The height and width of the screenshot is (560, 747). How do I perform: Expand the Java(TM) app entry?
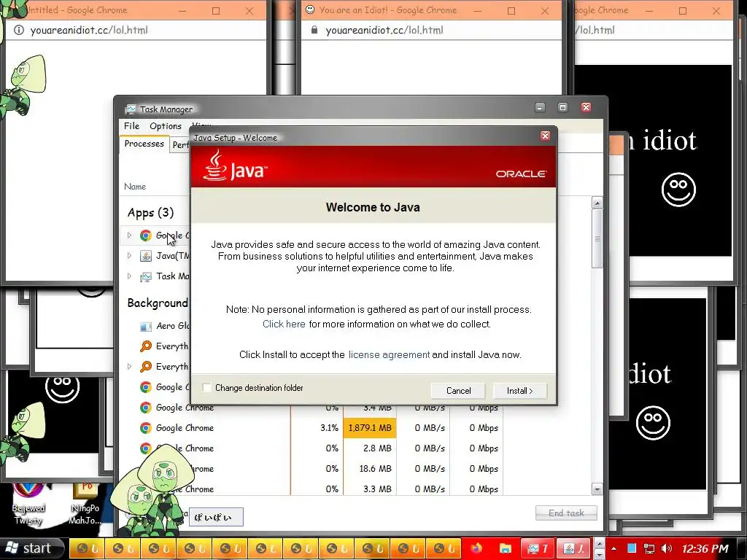[129, 256]
